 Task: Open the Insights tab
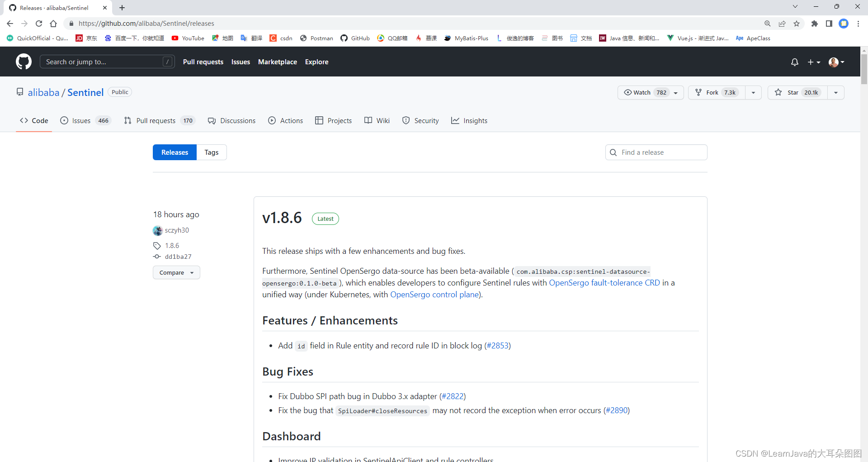[469, 120]
